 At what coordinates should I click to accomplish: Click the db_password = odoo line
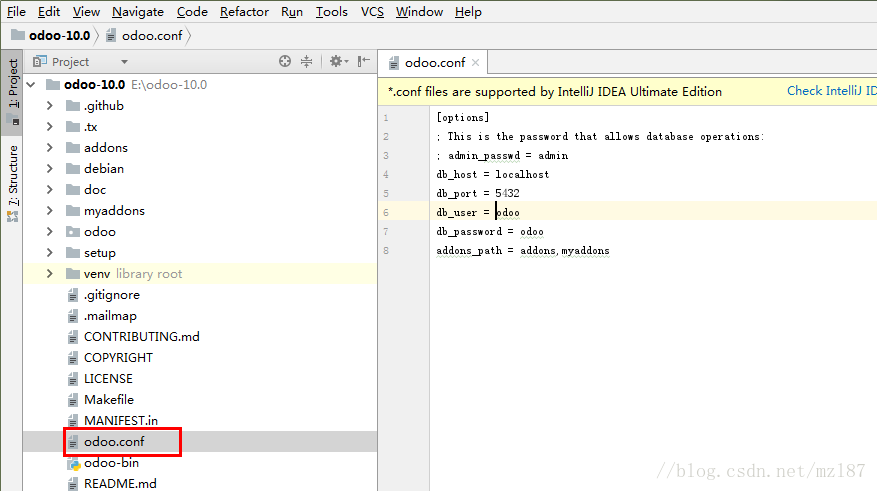tap(489, 232)
